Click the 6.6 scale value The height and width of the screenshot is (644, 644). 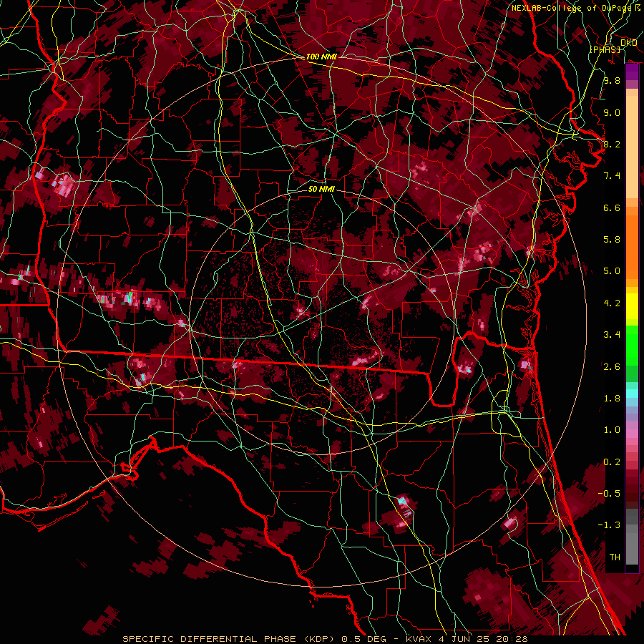(612, 208)
